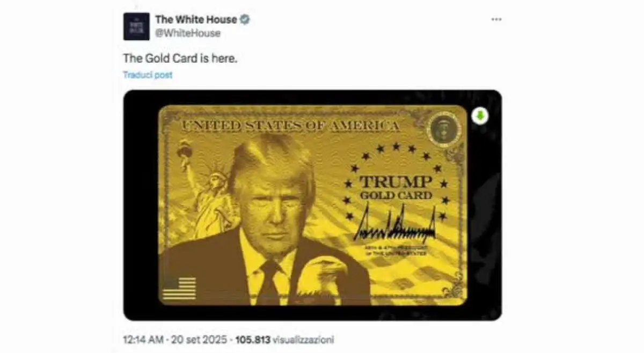Screen dimensions: 644x353
Task: Open The White House account name
Action: coord(196,20)
